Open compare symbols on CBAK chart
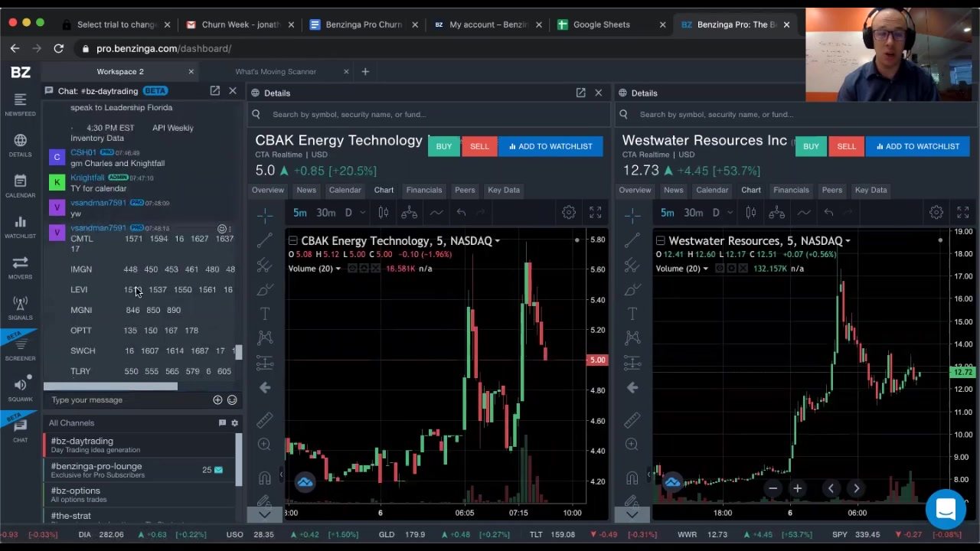The height and width of the screenshot is (551, 980). [x=409, y=213]
